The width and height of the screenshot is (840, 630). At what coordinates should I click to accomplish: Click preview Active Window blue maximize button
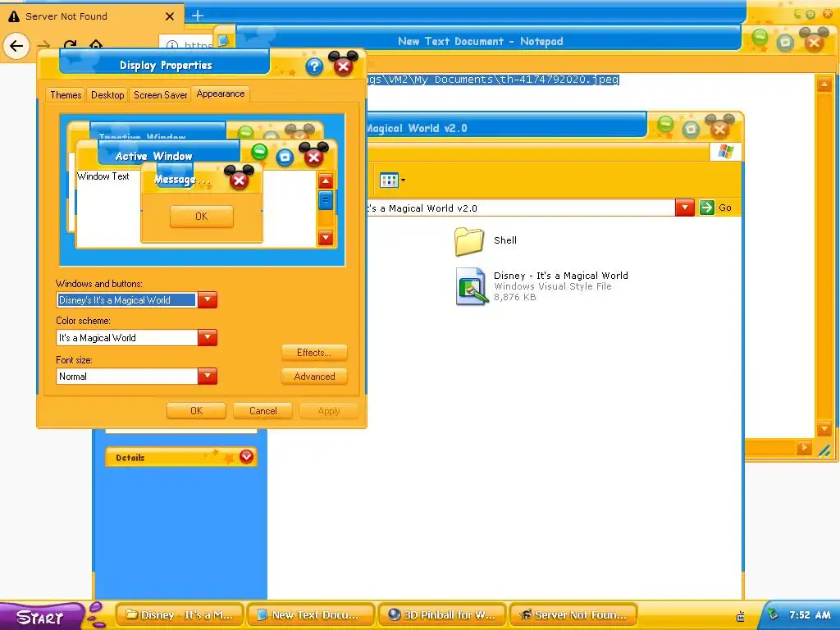click(x=285, y=157)
